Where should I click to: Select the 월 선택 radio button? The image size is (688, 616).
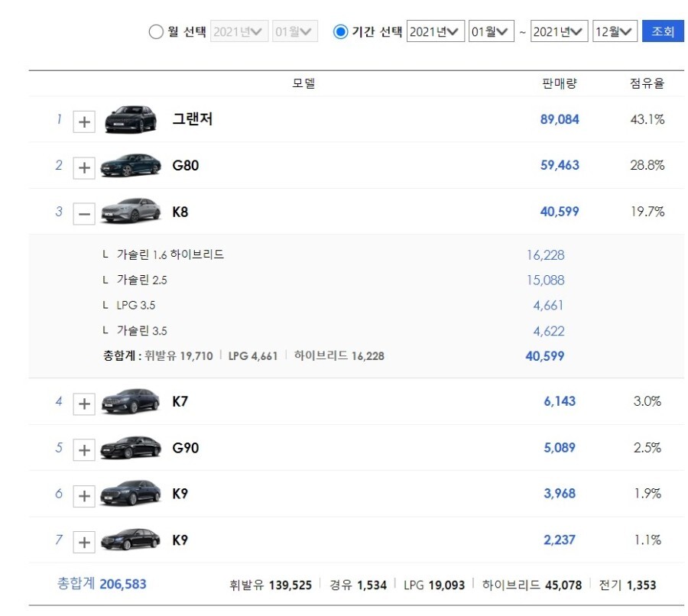(x=156, y=31)
